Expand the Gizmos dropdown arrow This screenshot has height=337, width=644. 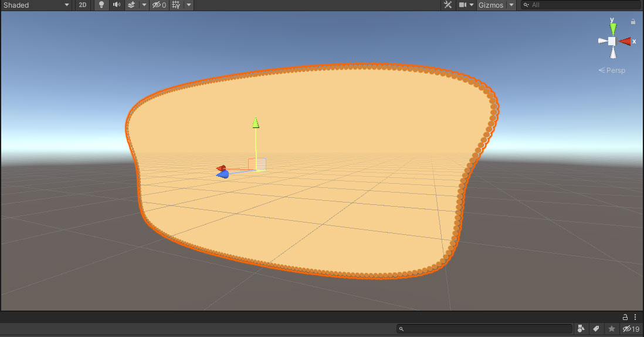(x=511, y=5)
